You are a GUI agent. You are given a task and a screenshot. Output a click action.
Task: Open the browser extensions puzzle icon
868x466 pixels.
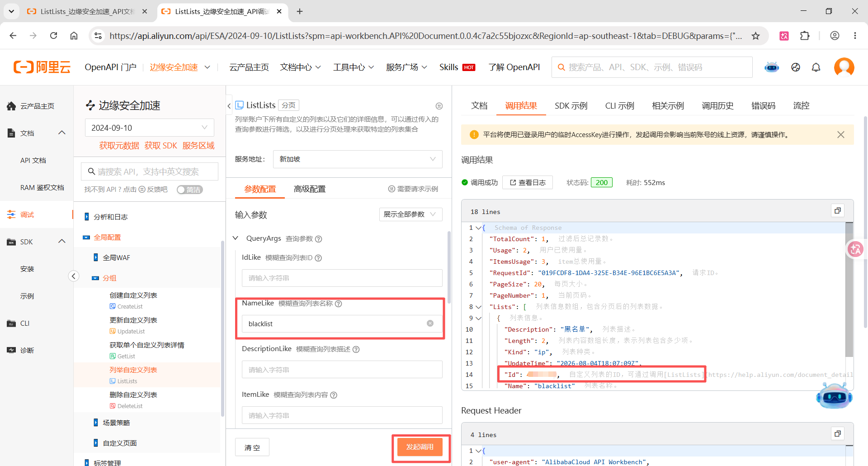[x=805, y=36]
